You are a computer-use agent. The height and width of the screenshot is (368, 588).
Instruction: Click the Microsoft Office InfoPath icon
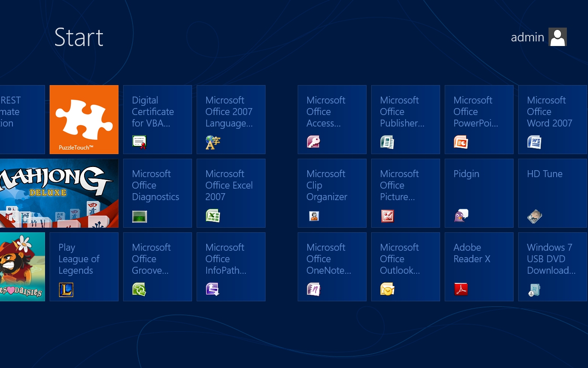pos(213,290)
